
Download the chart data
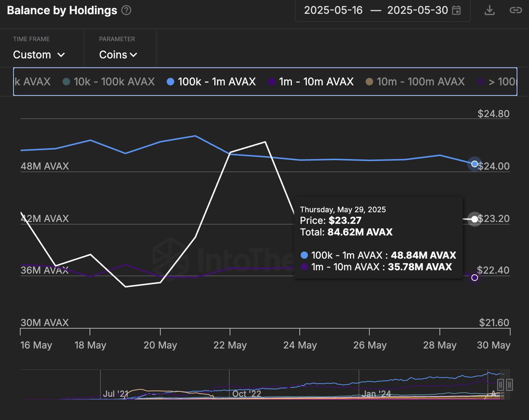(489, 10)
